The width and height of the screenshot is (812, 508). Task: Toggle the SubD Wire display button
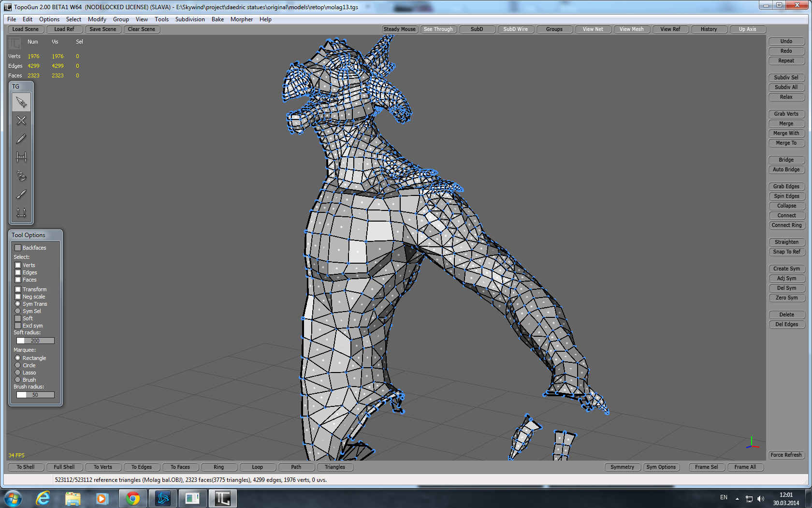(x=516, y=29)
